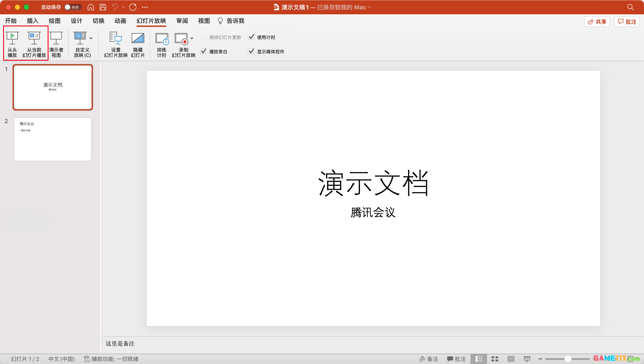Image resolution: width=644 pixels, height=364 pixels.
Task: Expand 自定义放映 dropdown arrow
Action: [x=91, y=38]
